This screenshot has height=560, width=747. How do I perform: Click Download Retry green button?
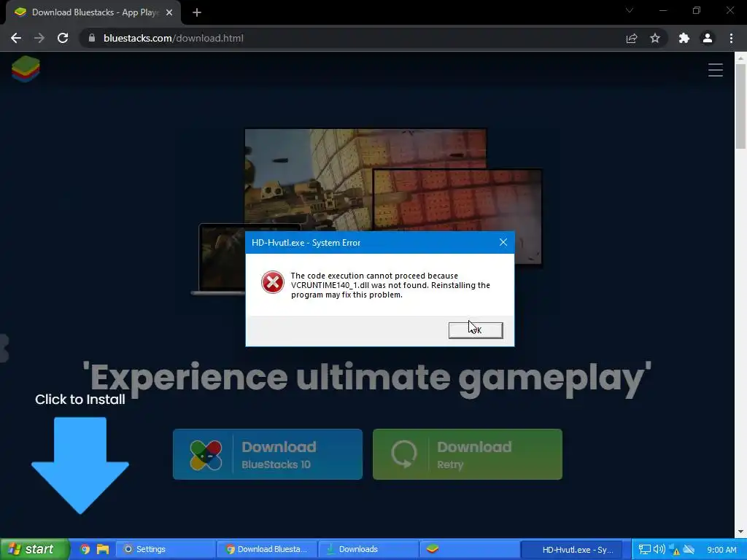(468, 454)
